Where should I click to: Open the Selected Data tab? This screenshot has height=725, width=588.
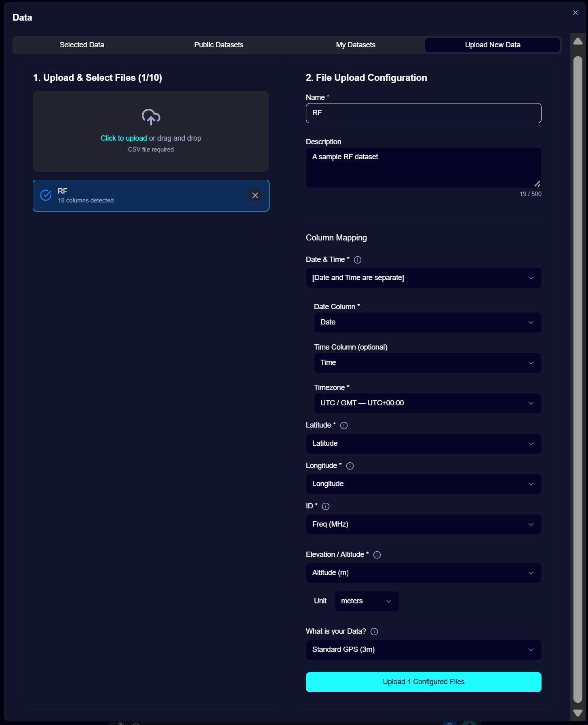click(x=82, y=45)
